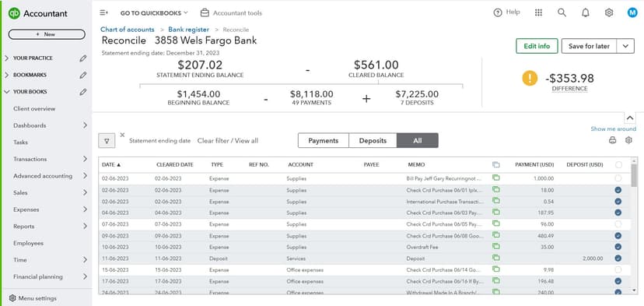This screenshot has height=306, width=644.
Task: Click the transaction list vertical scrollbar
Action: [x=635, y=225]
